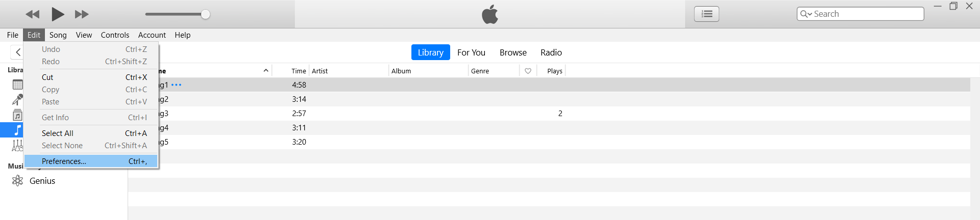Go to the Browse tab
Image resolution: width=980 pixels, height=220 pixels.
[x=513, y=52]
